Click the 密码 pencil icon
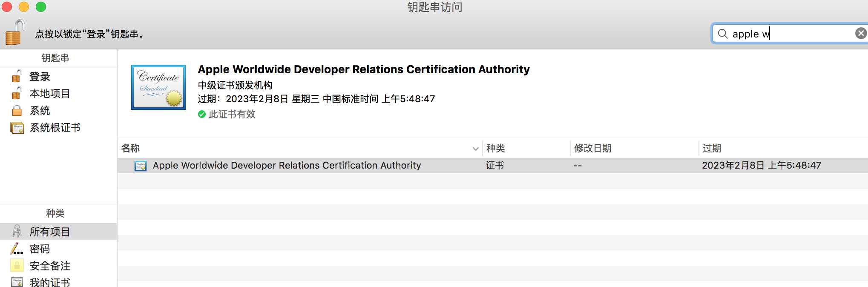The image size is (868, 287). coord(17,249)
